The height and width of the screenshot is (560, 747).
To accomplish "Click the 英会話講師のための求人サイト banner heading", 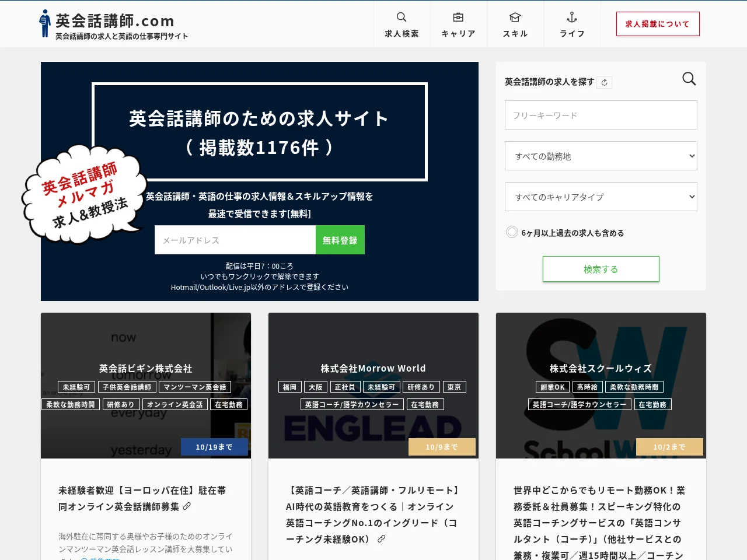I will point(260,132).
